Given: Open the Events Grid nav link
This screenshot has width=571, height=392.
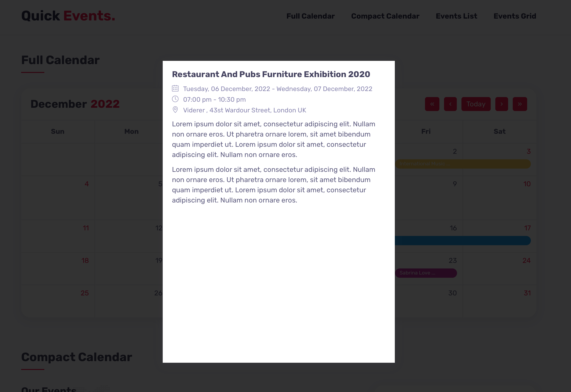Looking at the screenshot, I should (x=515, y=16).
